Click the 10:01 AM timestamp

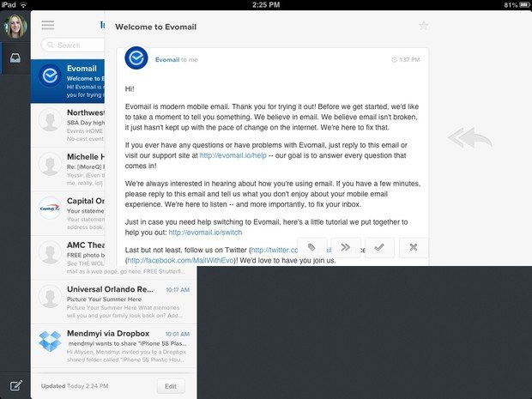(x=178, y=334)
